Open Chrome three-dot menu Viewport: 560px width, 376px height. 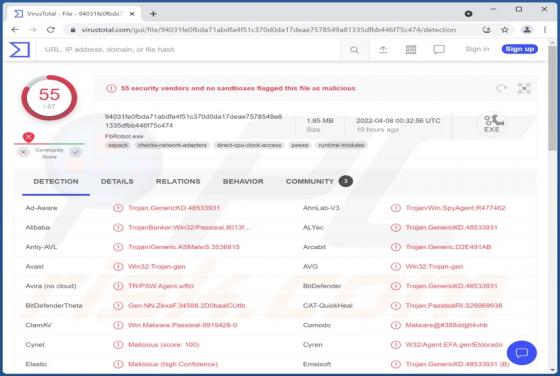pyautogui.click(x=545, y=30)
